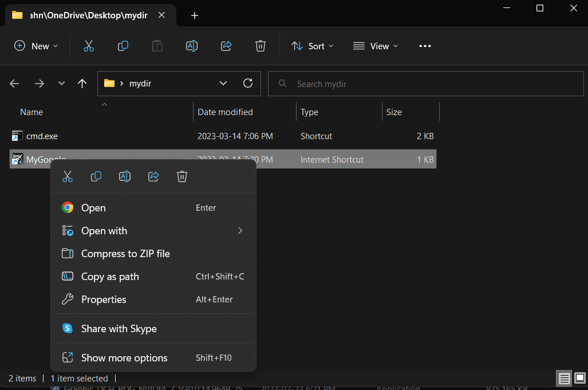
Task: Delete via trash icon in the context menu
Action: click(x=182, y=176)
